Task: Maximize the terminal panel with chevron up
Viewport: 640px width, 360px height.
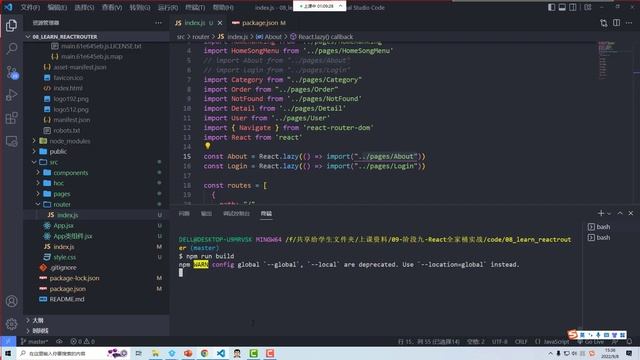Action: tap(620, 213)
